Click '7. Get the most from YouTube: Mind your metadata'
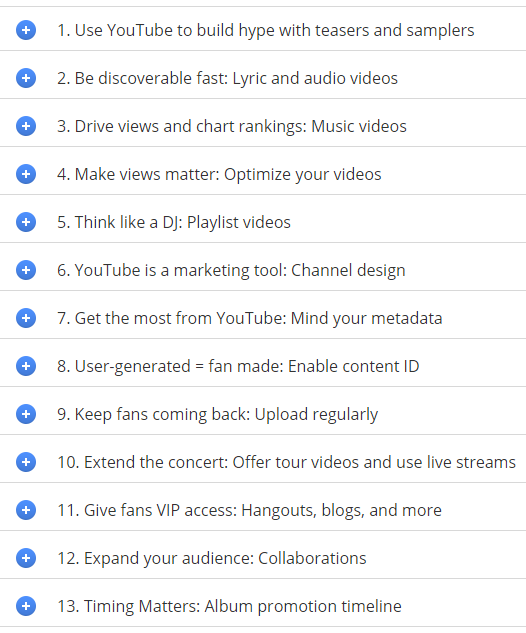 250,319
